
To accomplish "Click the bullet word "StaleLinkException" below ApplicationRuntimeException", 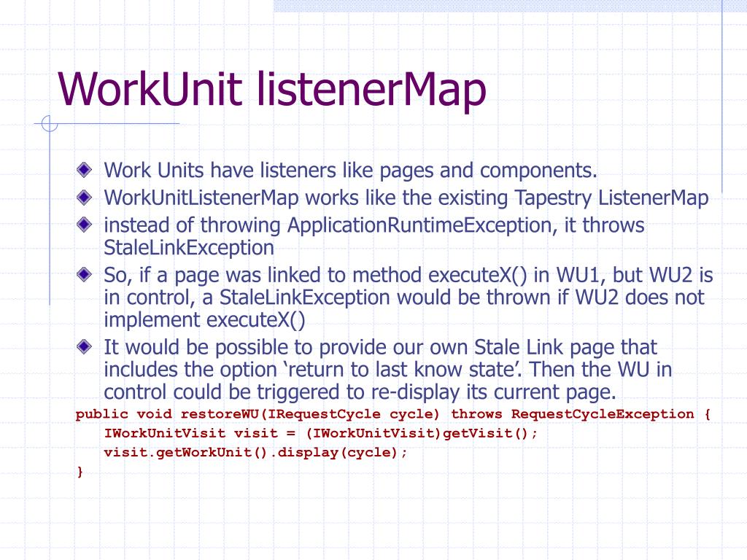I will [x=189, y=248].
